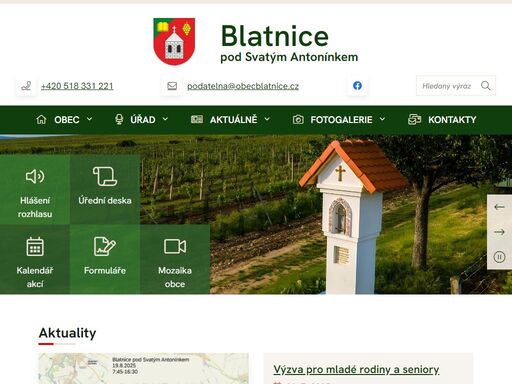Open Kalendář akcí calendar tile
Viewport: 512px width, 384px height.
[x=35, y=259]
